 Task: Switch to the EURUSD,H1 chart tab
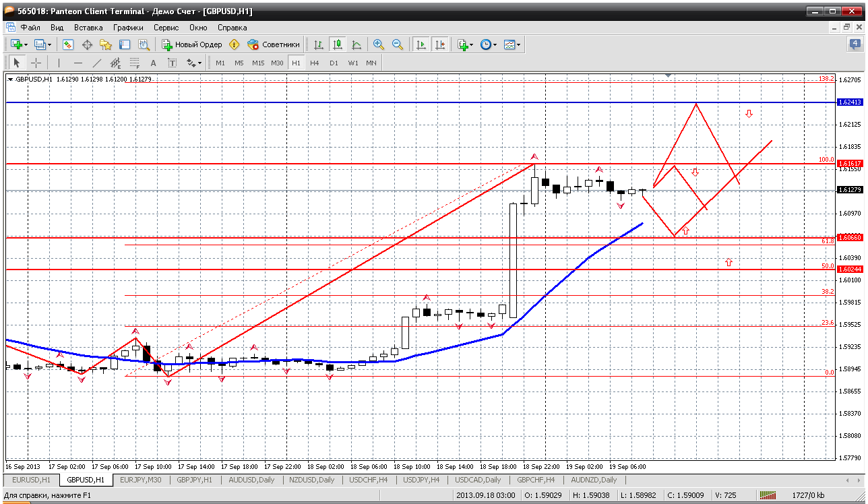click(32, 480)
